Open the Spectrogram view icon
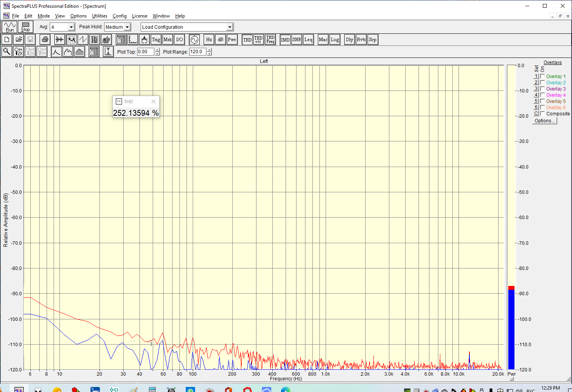 coord(94,40)
